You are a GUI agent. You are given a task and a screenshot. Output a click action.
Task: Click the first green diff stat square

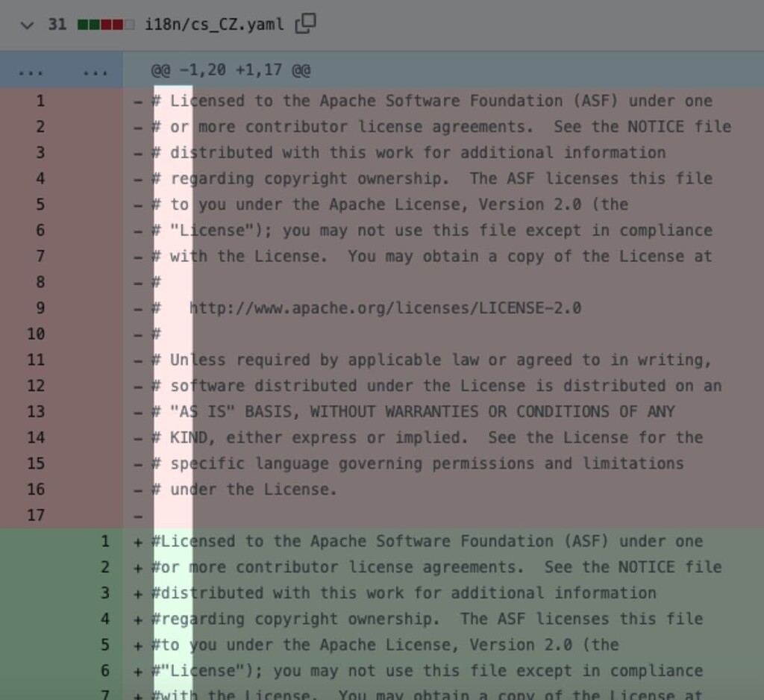click(82, 24)
